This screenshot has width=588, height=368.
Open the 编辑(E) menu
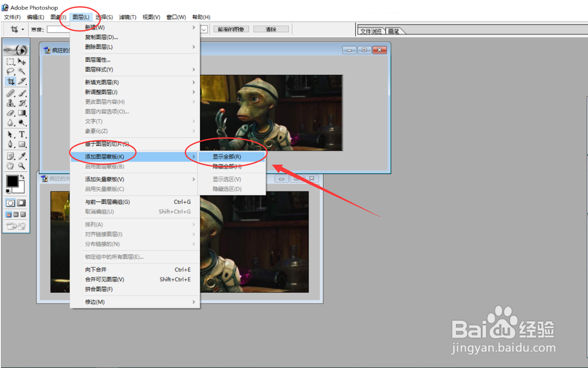click(36, 17)
